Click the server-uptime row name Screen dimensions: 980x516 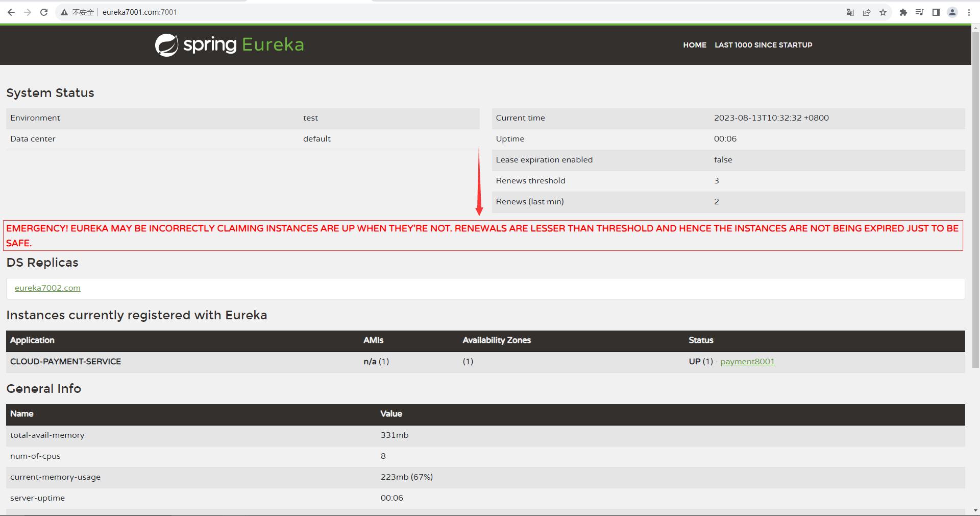click(37, 498)
